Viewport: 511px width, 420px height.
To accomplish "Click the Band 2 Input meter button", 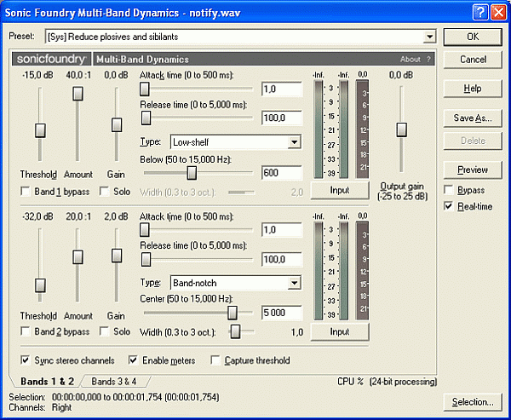I will 340,332.
